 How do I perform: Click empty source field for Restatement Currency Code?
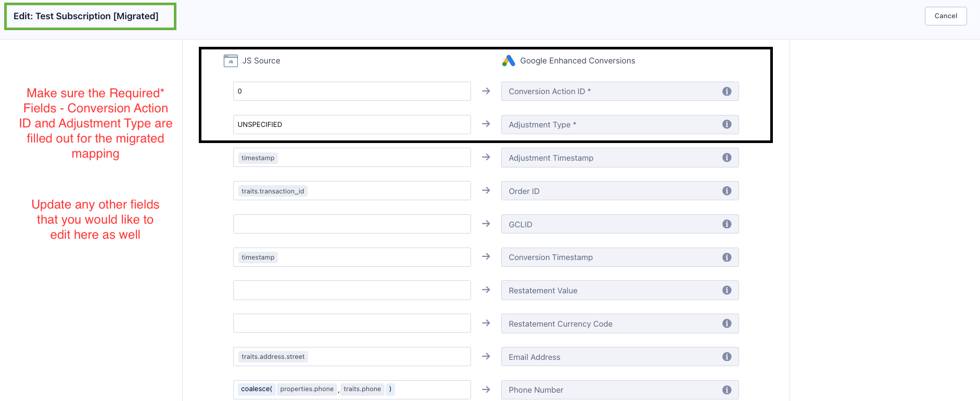[x=352, y=324]
